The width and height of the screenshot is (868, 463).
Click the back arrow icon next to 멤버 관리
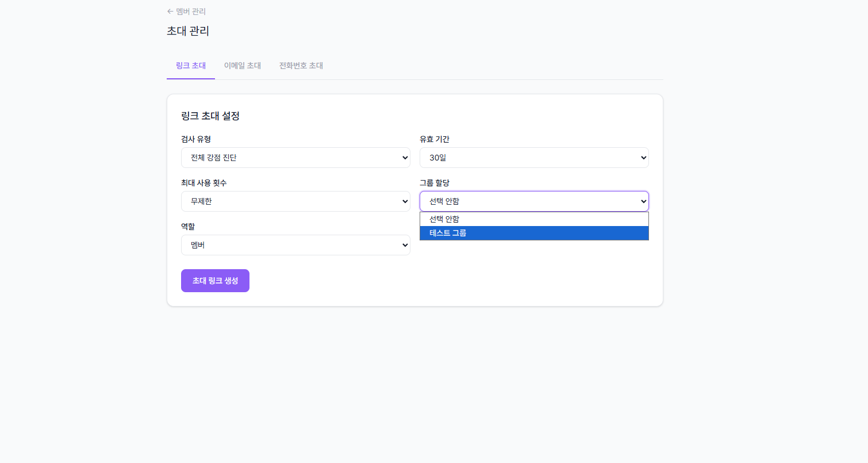pyautogui.click(x=170, y=11)
